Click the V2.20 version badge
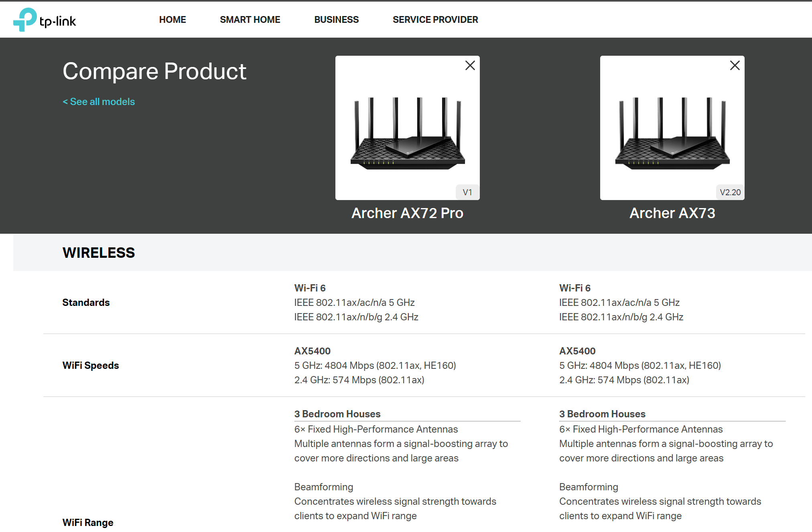Screen dimensions: 812x532 730,192
